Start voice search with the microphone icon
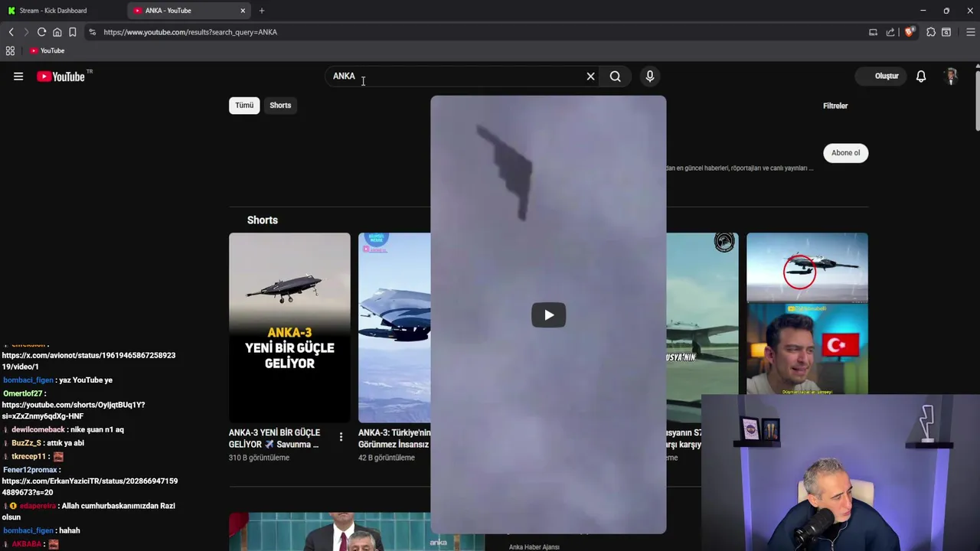Viewport: 980px width, 551px height. coord(649,77)
